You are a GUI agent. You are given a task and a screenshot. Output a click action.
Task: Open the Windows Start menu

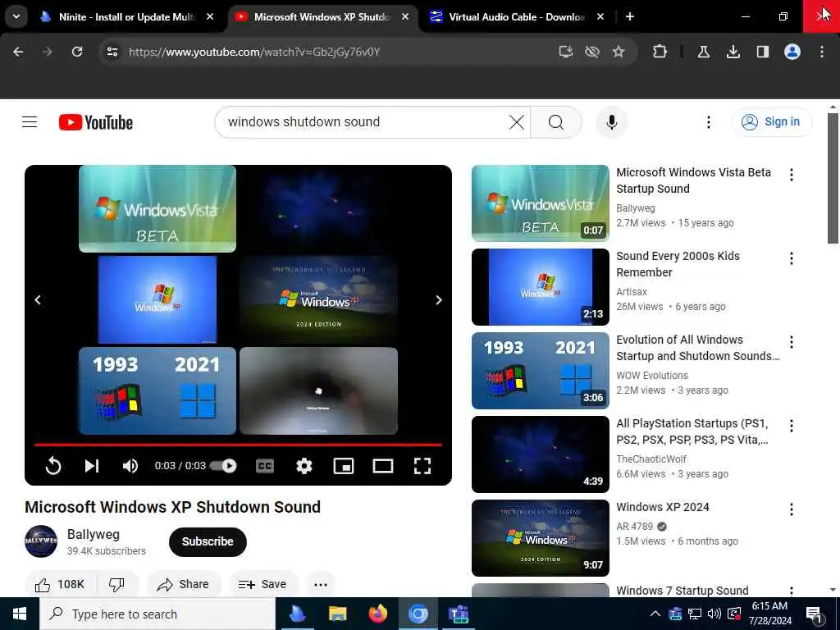20,614
